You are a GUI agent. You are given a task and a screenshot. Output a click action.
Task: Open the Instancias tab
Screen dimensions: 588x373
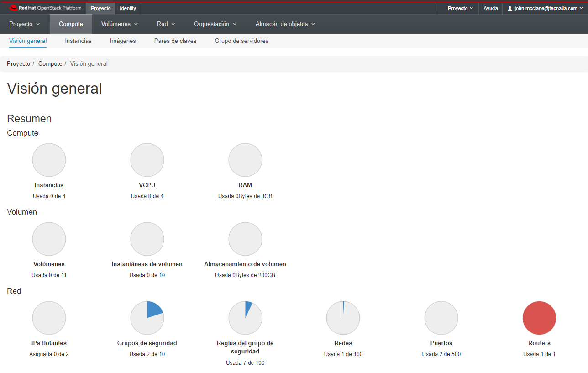coord(78,41)
